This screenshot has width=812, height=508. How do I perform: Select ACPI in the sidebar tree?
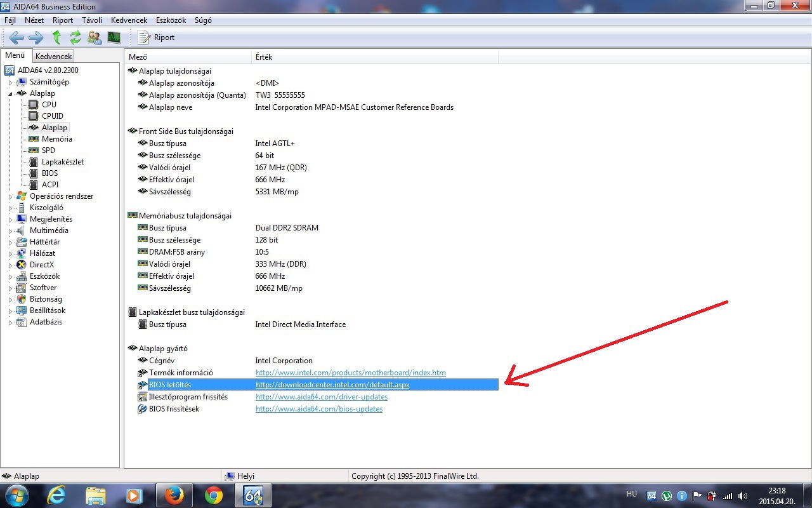point(50,185)
